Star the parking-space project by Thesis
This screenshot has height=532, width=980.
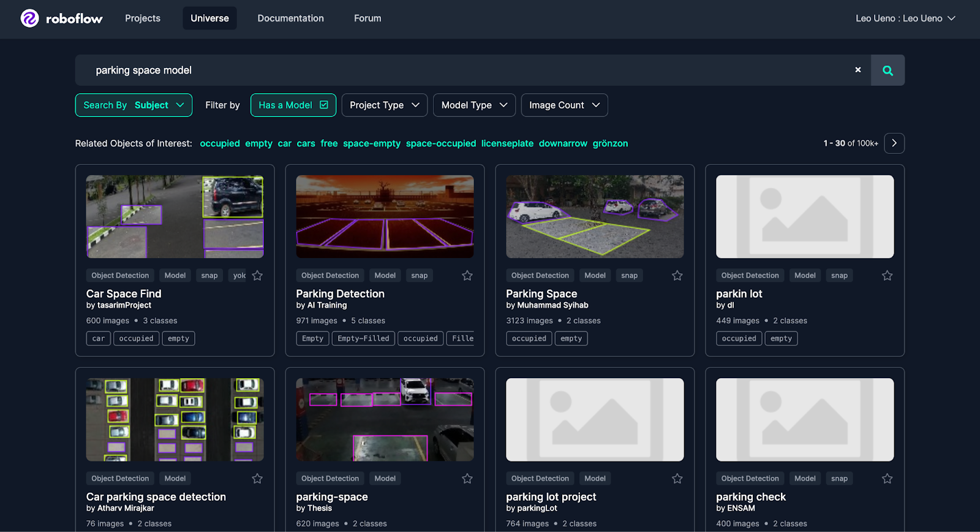point(467,479)
